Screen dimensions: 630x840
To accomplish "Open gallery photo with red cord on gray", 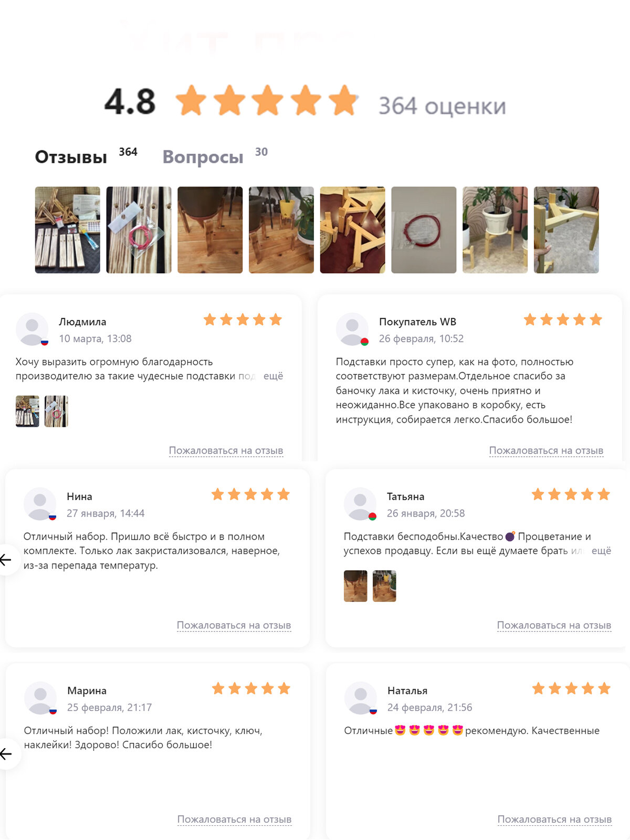I will tap(424, 230).
